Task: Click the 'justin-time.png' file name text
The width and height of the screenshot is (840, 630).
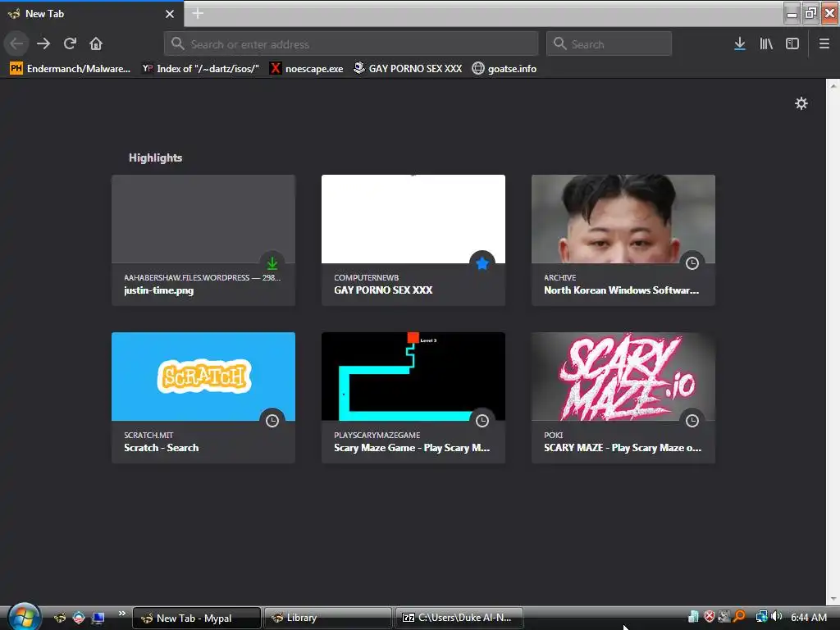Action: (158, 290)
